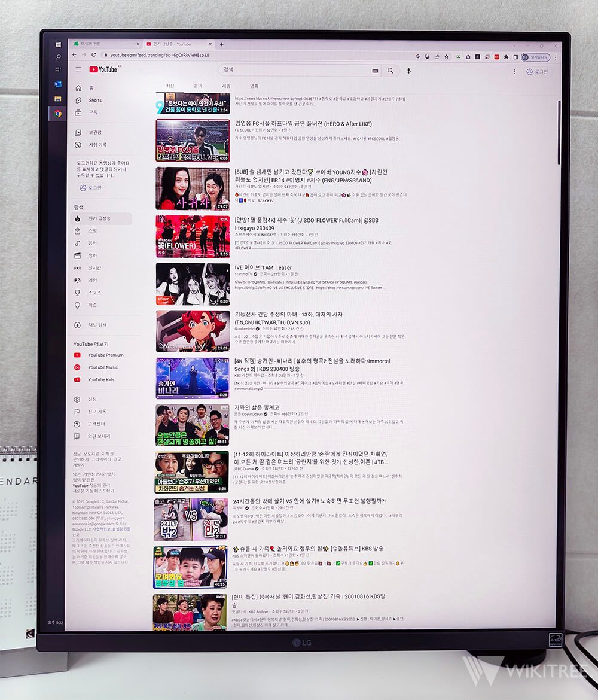Click the 24시간 밖 VS 안 thumbnail
Screen dimensions: 598x700
tap(191, 519)
